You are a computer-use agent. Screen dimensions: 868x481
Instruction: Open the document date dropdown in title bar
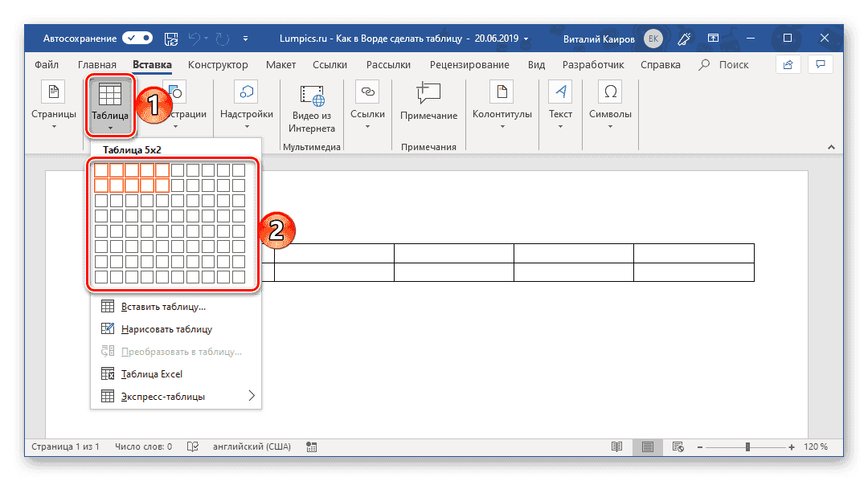tap(526, 37)
